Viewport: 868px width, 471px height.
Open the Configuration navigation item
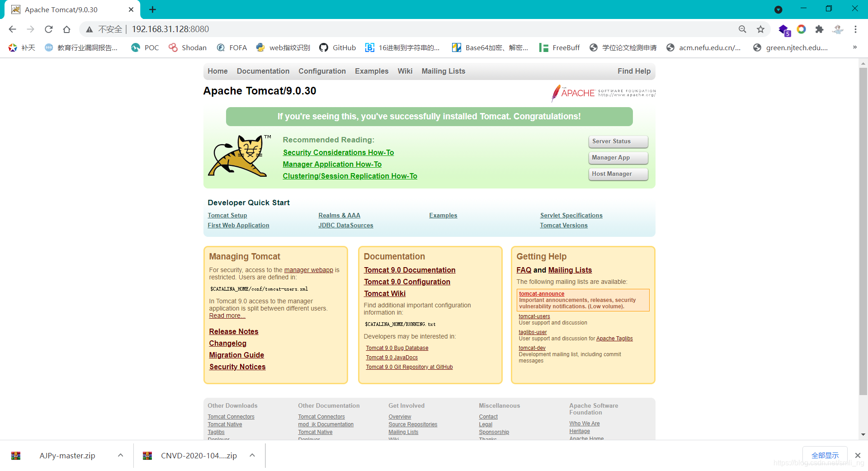[x=322, y=71]
